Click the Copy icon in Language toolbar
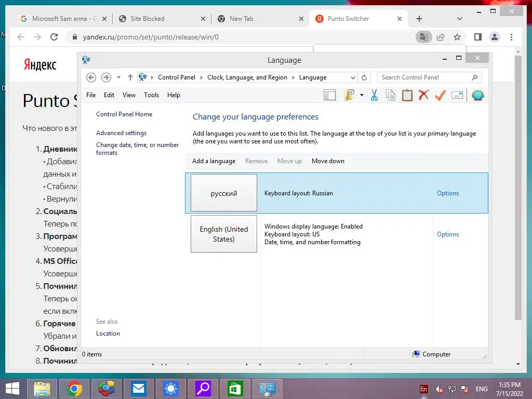Image resolution: width=532 pixels, height=399 pixels. pyautogui.click(x=391, y=96)
